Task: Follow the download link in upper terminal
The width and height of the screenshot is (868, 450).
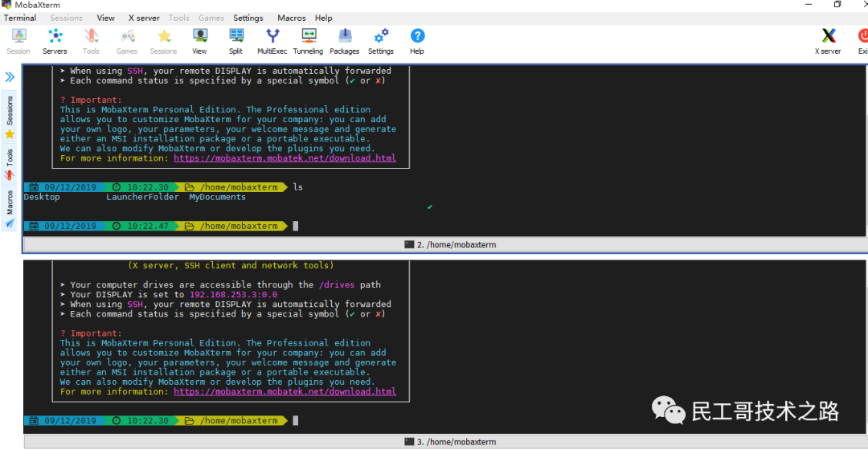Action: (x=285, y=158)
